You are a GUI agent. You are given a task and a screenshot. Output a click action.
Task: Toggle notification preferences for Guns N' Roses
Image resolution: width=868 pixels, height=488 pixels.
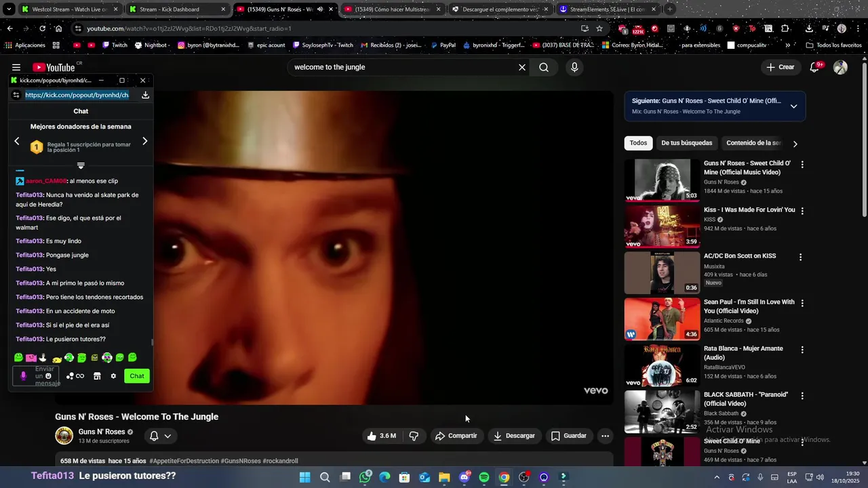[160, 436]
